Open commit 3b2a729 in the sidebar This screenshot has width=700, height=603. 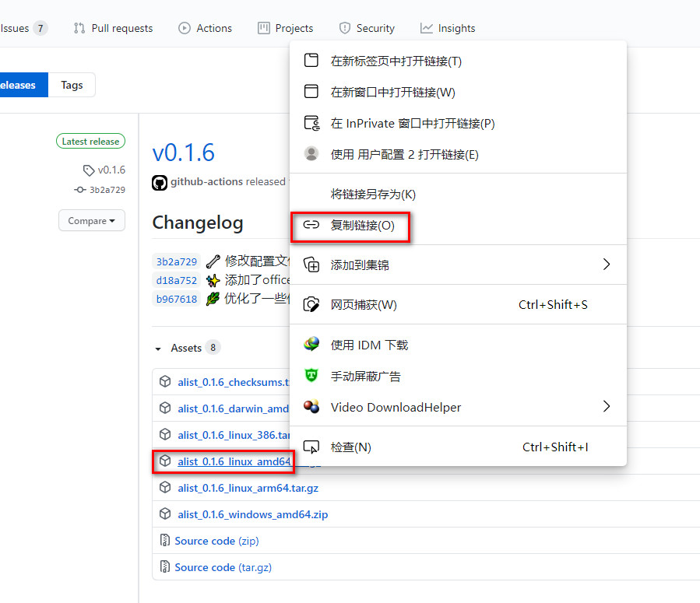click(107, 190)
